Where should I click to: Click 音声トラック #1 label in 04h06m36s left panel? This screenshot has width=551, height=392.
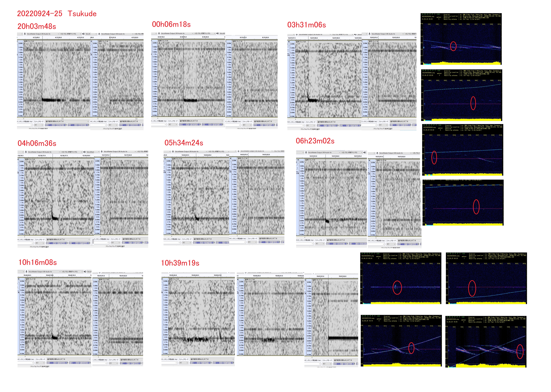pos(30,160)
